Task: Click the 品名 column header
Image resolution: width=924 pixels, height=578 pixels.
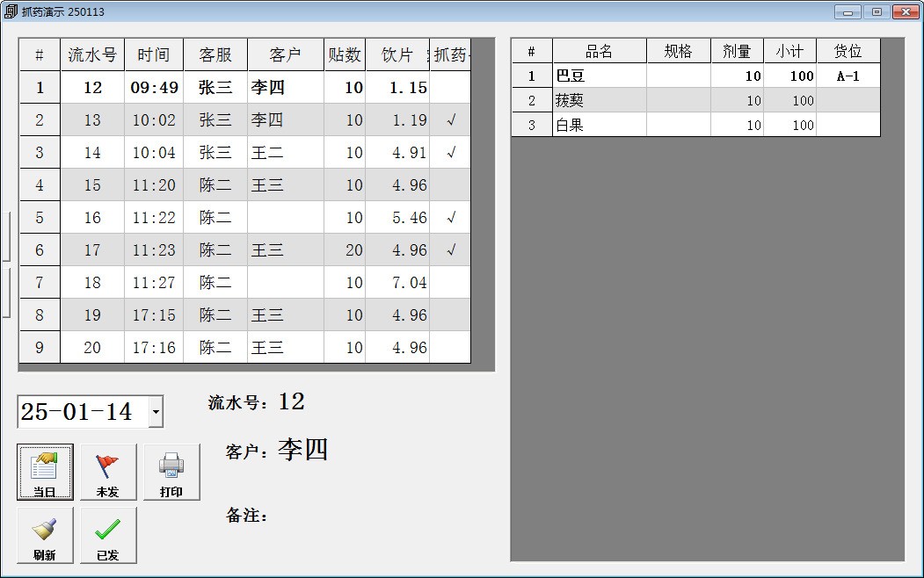Action: (x=599, y=51)
